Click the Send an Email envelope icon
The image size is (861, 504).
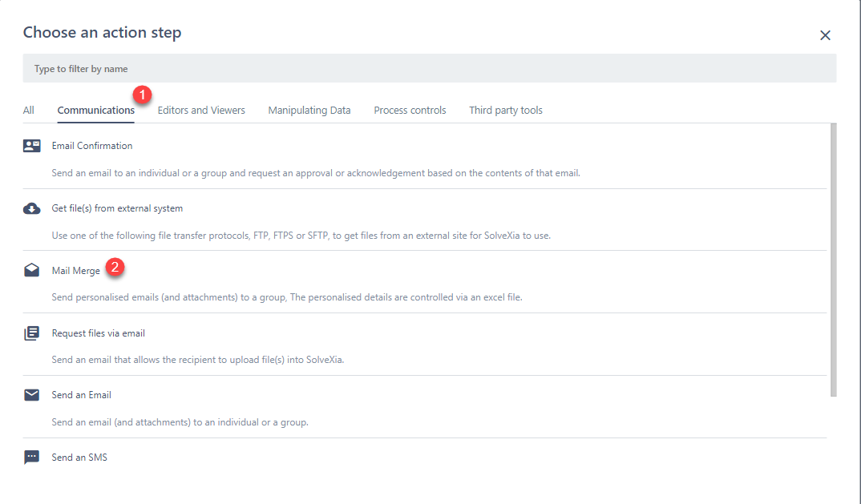(x=32, y=395)
